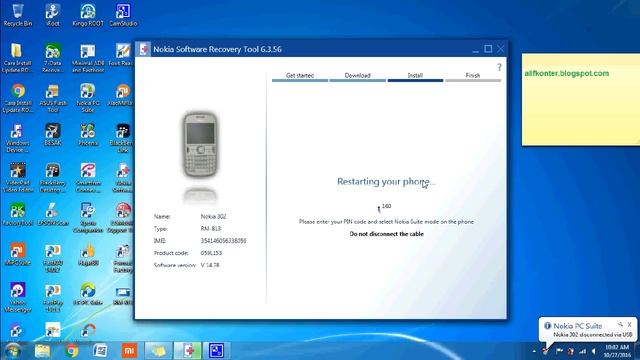Open the Minimal ADB and Fastboot shortcut
The width and height of the screenshot is (640, 360).
click(88, 58)
